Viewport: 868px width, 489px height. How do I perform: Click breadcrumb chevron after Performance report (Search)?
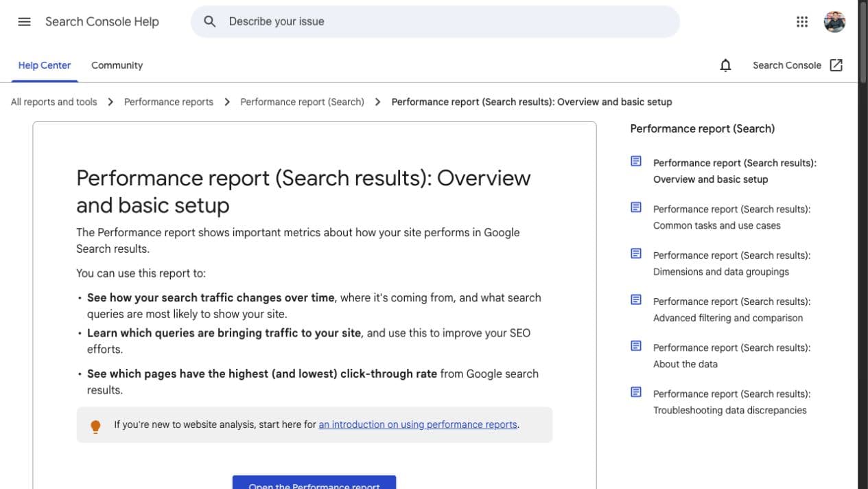pyautogui.click(x=378, y=102)
